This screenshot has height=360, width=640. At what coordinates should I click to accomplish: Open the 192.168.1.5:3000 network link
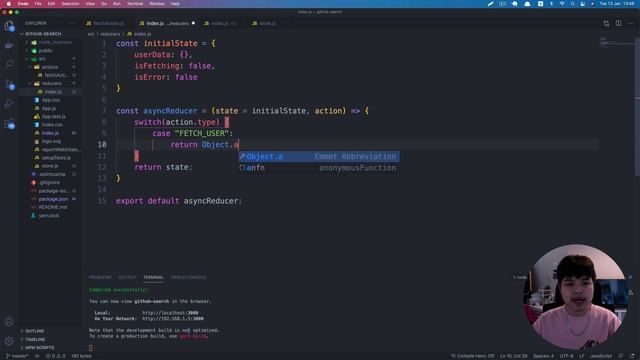(173, 318)
